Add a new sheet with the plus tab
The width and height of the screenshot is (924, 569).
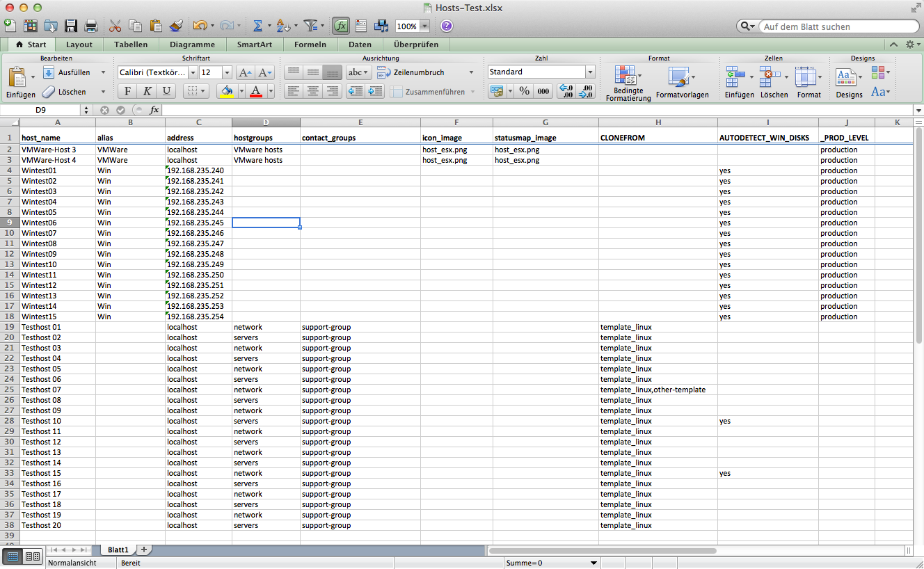(144, 550)
